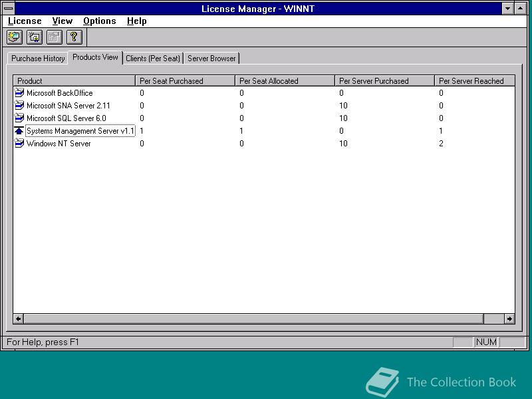Click the Per Server Reached column header
The image size is (532, 399).
coord(475,80)
